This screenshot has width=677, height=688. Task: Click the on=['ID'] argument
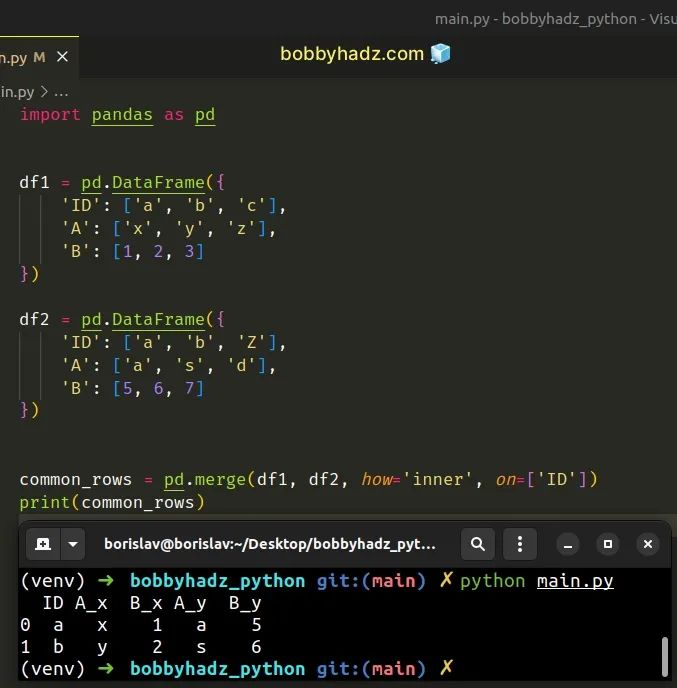pos(541,480)
